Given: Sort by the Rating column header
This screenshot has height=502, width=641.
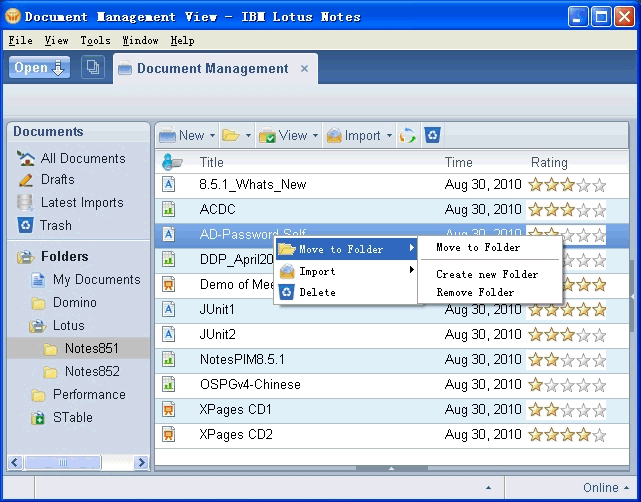Looking at the screenshot, I should pos(549,162).
